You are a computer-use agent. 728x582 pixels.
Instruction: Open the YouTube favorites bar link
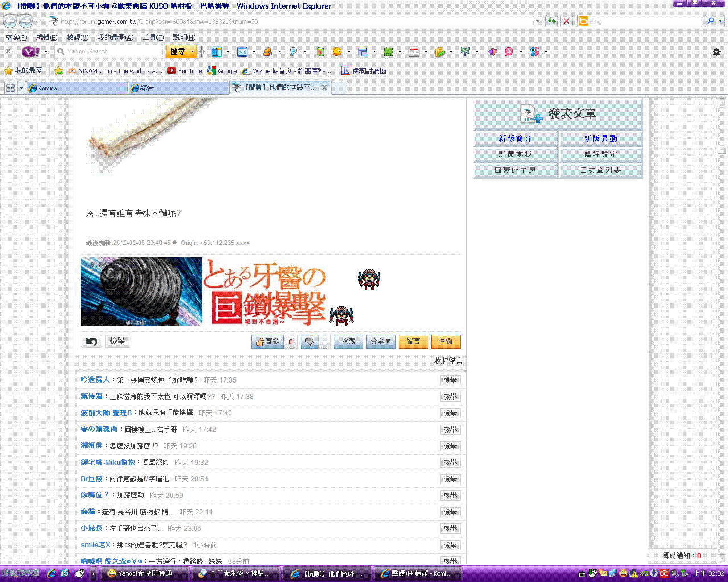[185, 71]
